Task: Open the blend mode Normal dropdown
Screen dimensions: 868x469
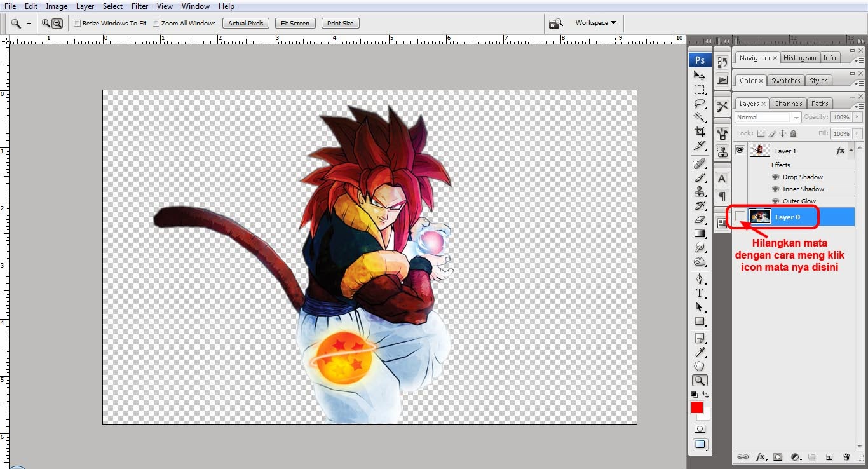Action: click(x=768, y=118)
